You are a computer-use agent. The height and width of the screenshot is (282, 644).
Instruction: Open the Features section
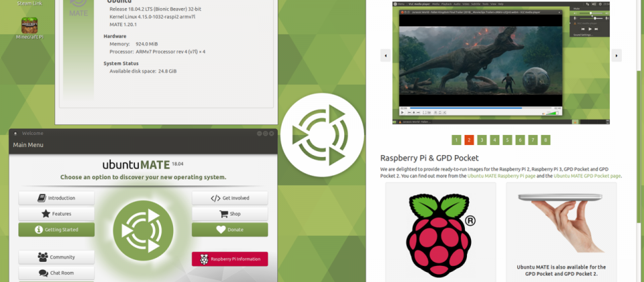56,214
